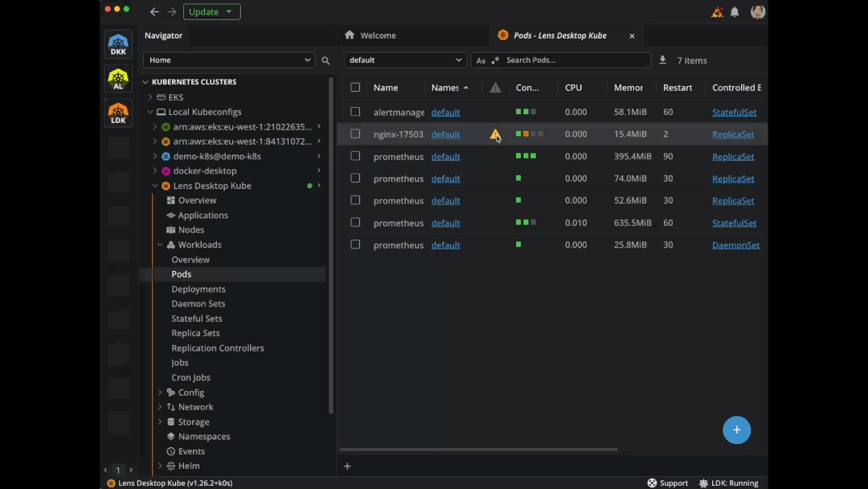
Task: Click the Navigator vertical scrollbar
Action: (x=331, y=246)
